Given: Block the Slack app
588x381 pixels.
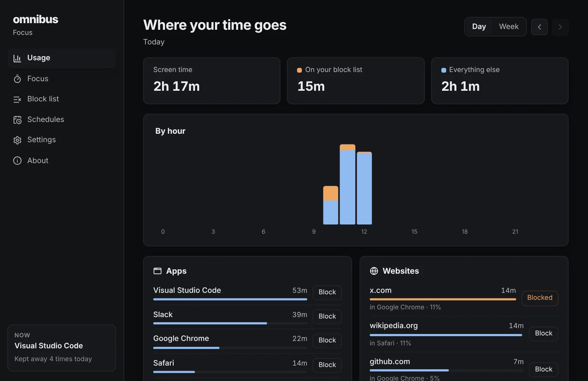Looking at the screenshot, I should coord(327,317).
